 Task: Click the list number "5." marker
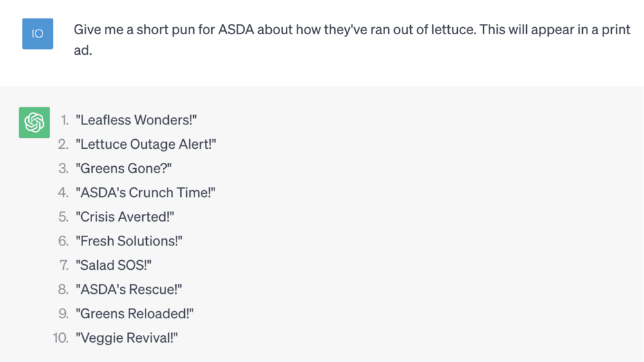coord(63,217)
